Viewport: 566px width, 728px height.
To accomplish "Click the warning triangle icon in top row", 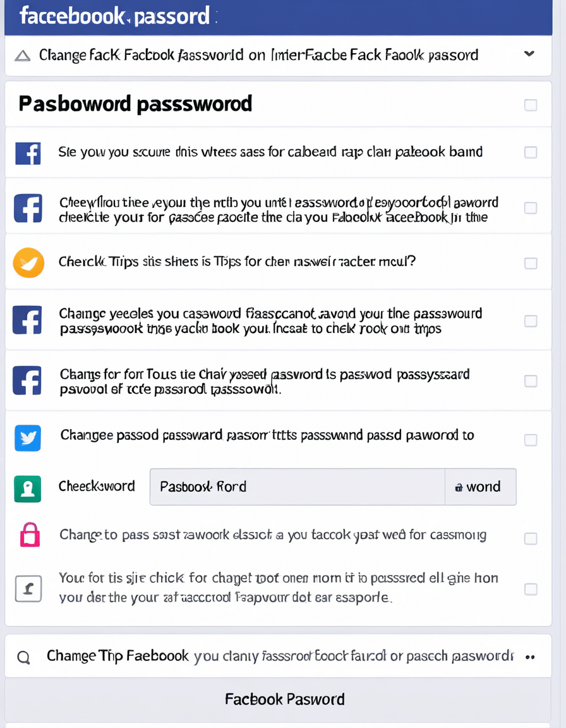I will (x=22, y=56).
